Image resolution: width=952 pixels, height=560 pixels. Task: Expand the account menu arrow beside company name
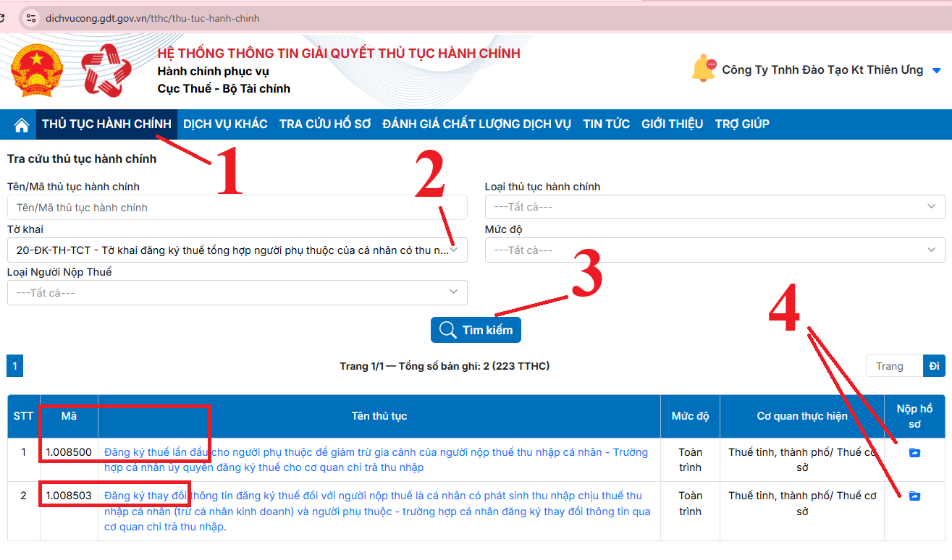(x=936, y=71)
